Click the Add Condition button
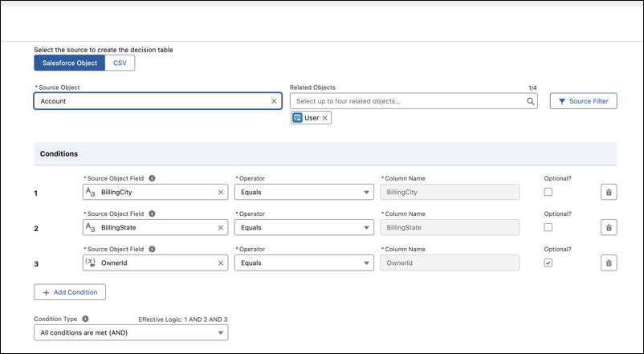Screen dimensions: 644x354 70,292
